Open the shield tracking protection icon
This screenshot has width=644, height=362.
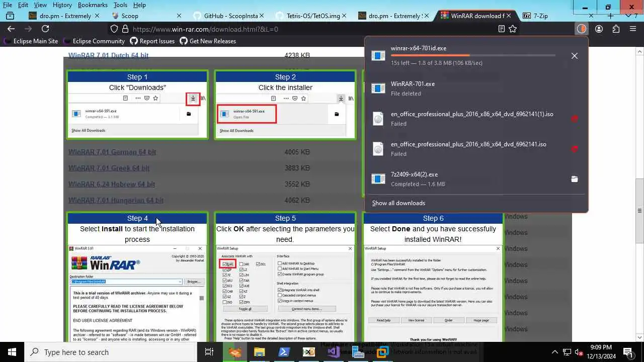114,29
